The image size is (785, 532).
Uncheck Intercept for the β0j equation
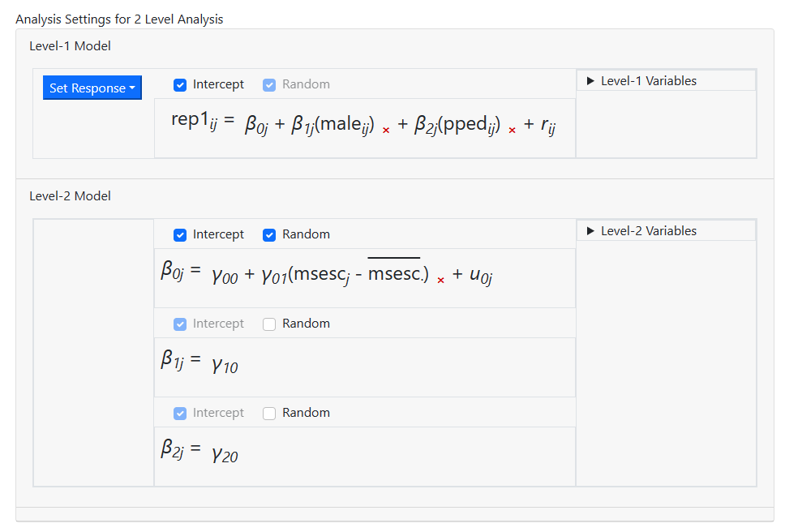(x=180, y=234)
